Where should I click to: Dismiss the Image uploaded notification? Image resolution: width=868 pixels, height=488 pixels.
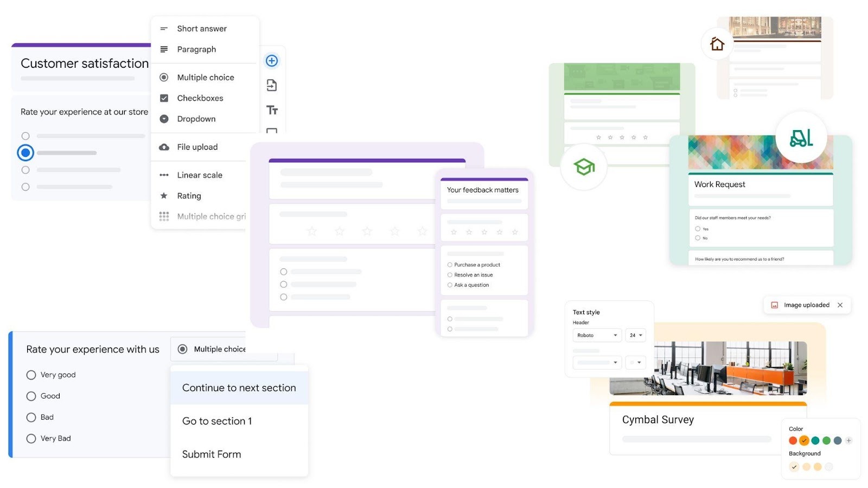click(840, 305)
